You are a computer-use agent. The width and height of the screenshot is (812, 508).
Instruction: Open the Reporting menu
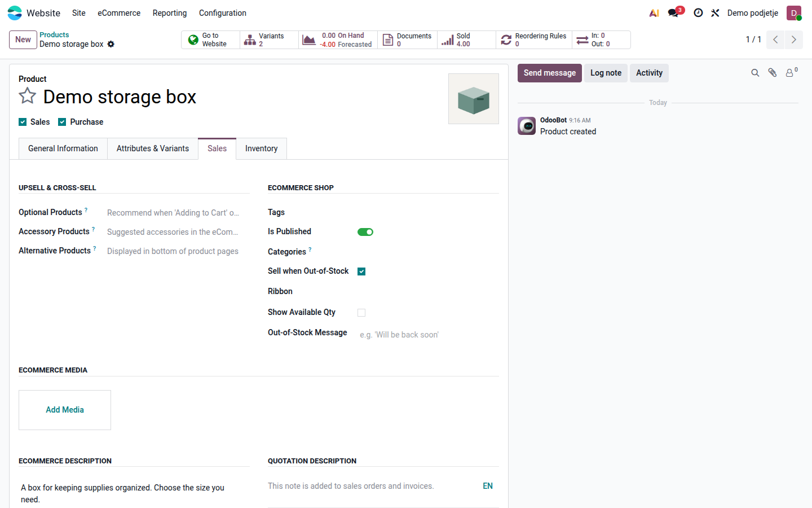click(170, 13)
